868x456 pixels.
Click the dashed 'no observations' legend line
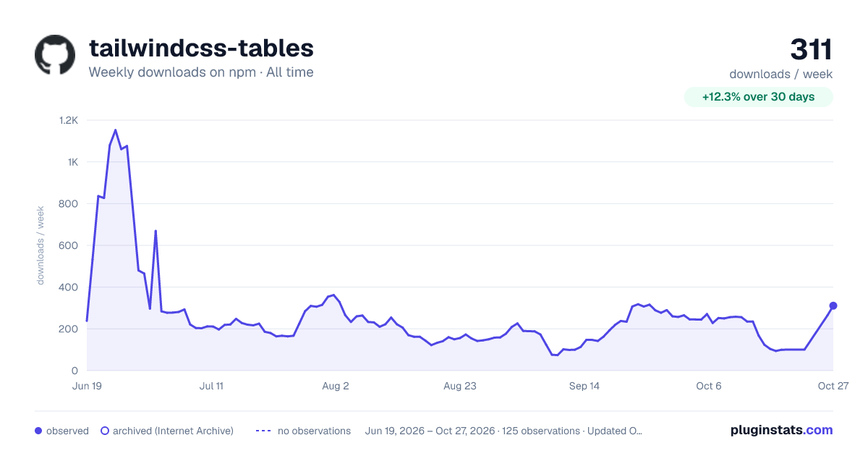pyautogui.click(x=263, y=431)
